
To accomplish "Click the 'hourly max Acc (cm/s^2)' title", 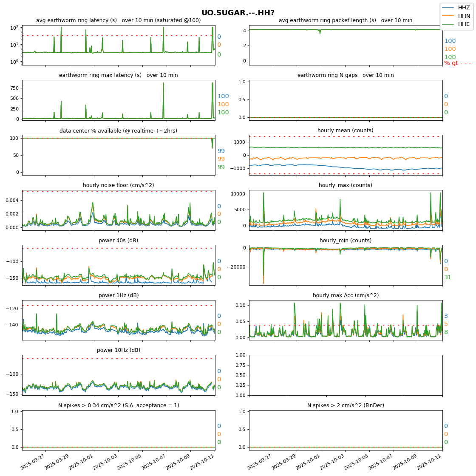I will tap(346, 295).
